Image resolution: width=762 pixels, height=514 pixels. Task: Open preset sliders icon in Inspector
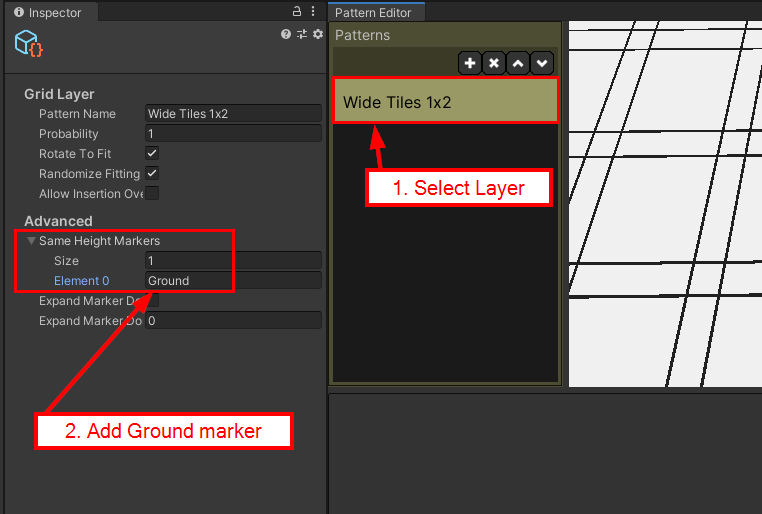[x=302, y=34]
